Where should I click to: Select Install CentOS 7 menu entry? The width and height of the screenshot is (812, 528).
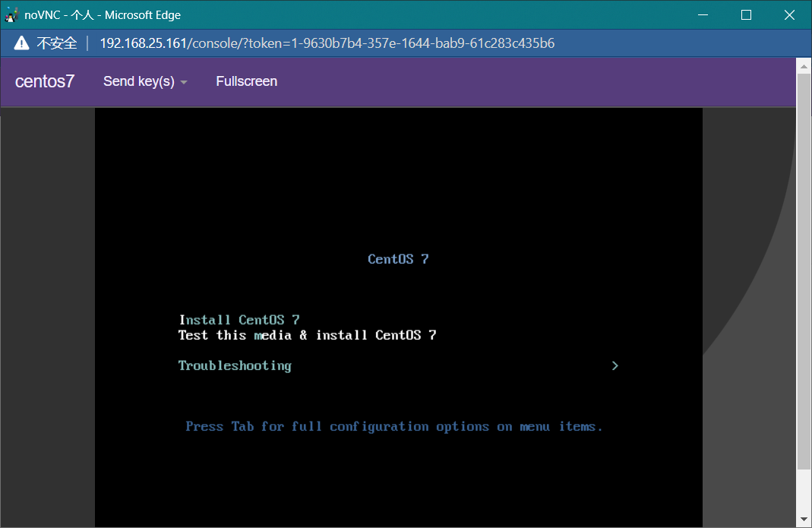pyautogui.click(x=239, y=320)
